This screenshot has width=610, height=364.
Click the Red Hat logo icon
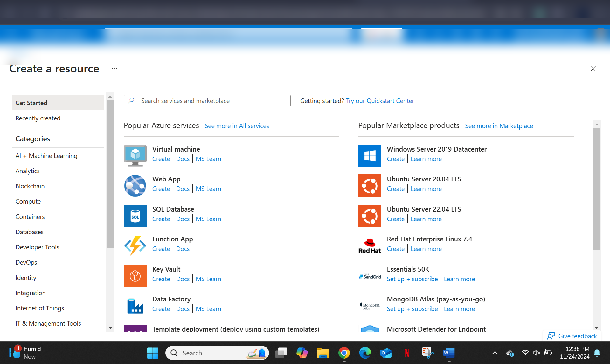click(370, 246)
